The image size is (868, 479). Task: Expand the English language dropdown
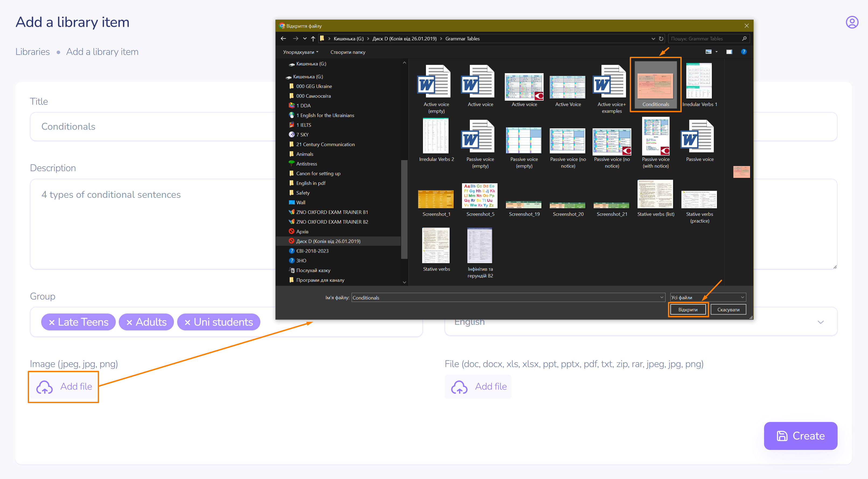coord(821,322)
